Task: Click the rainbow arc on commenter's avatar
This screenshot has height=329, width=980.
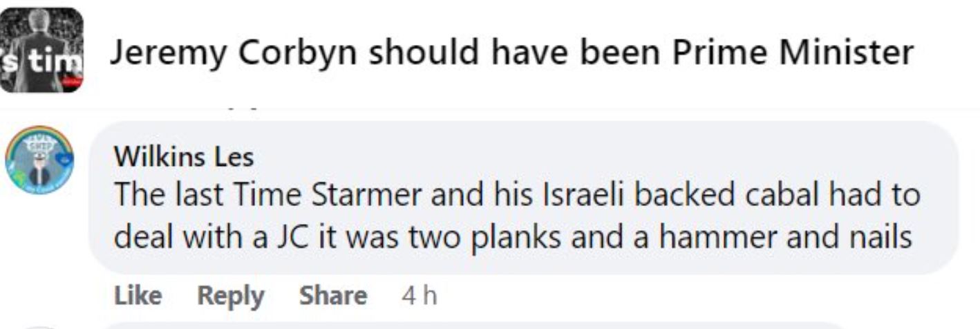Action: tap(39, 135)
